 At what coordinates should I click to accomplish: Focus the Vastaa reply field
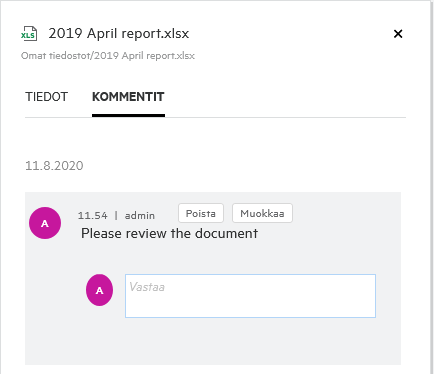[250, 296]
